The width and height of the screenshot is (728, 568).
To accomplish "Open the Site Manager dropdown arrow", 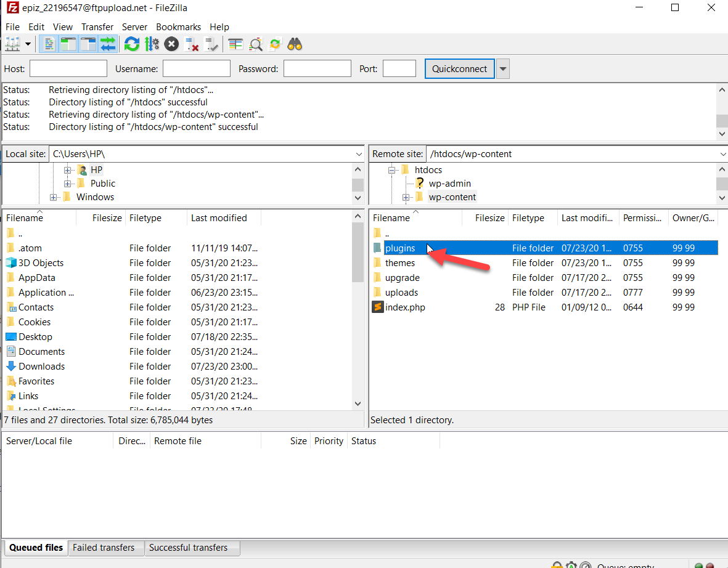I will tap(28, 44).
